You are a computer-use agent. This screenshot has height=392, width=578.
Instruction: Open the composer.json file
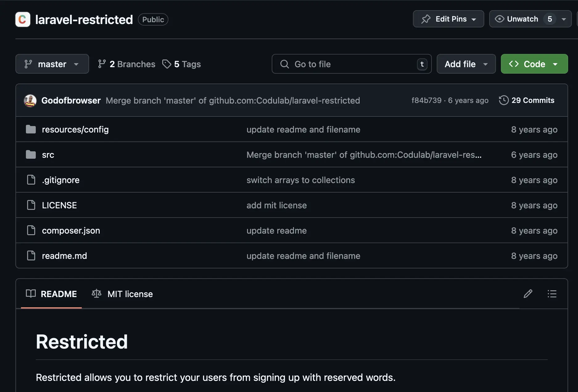pos(71,231)
